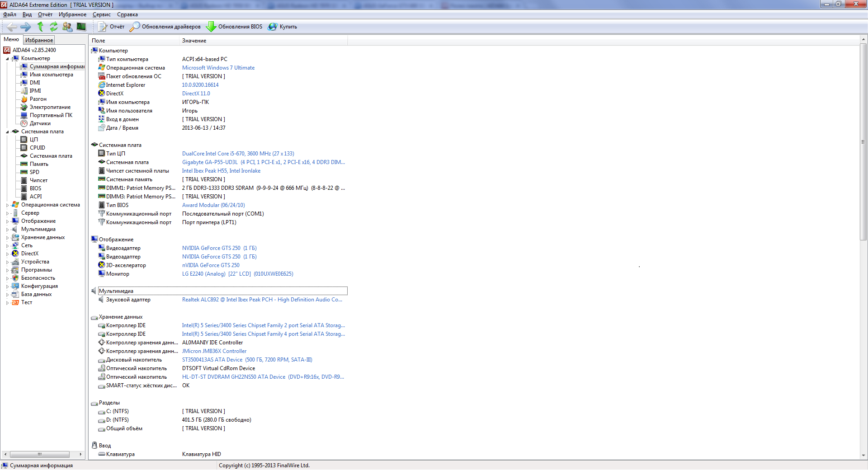Click the База данных icon in tree

click(x=15, y=294)
